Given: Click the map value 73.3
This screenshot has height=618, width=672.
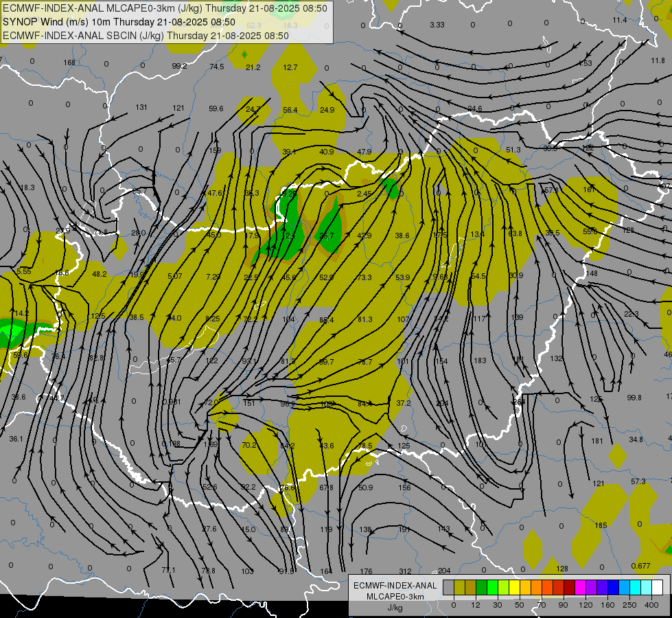Looking at the screenshot, I should [364, 277].
